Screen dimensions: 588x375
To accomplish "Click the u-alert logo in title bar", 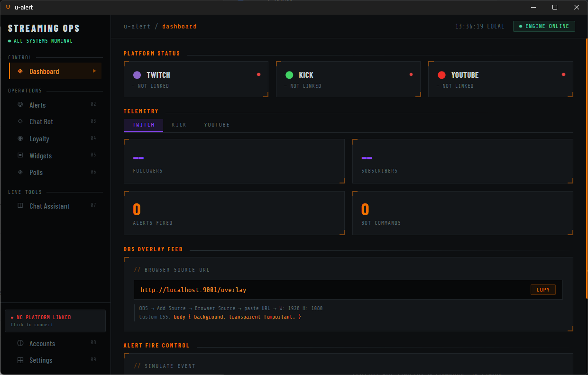I will point(8,7).
